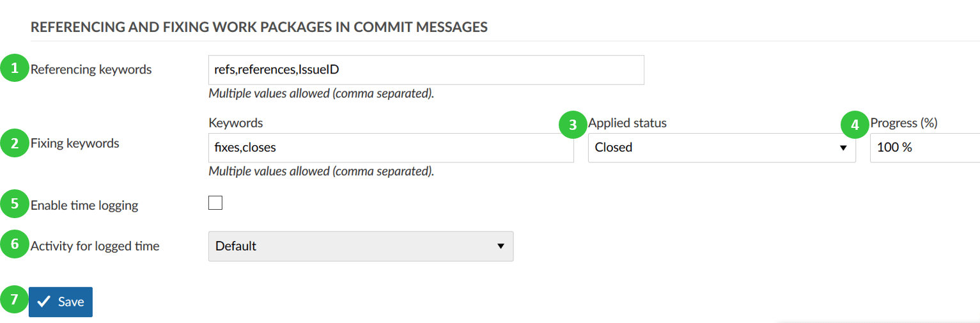Viewport: 980px width, 323px height.
Task: Expand the Activity for logged time dropdown
Action: click(361, 246)
